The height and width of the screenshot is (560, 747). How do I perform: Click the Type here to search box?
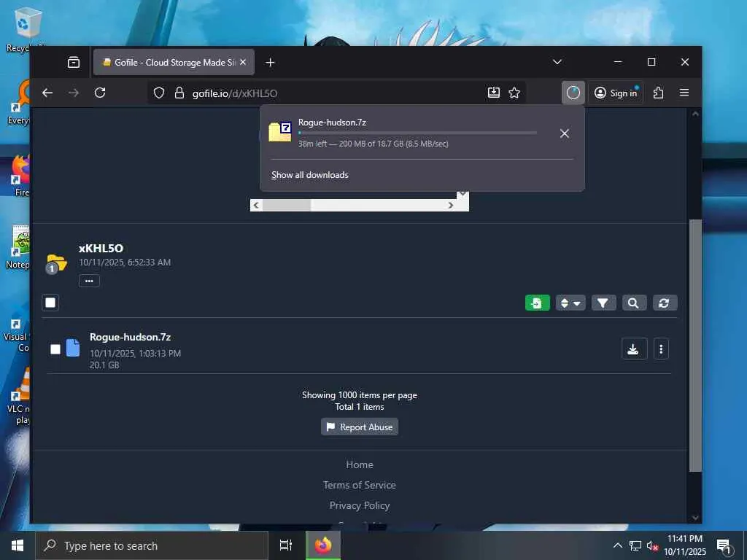point(152,545)
